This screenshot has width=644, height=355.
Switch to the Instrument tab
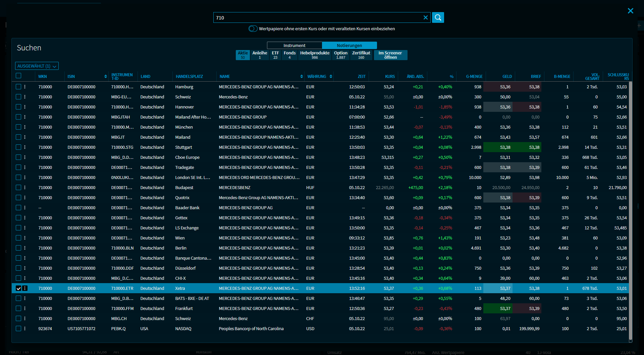[x=294, y=45]
